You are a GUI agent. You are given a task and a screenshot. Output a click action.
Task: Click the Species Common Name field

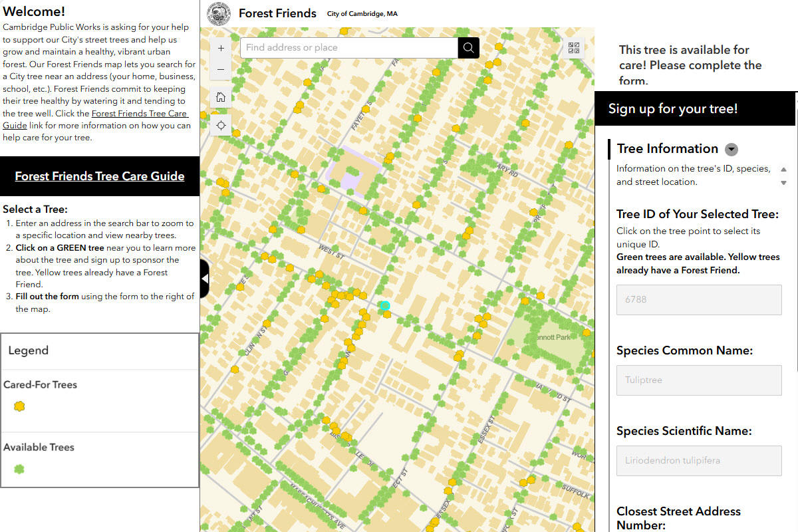coord(698,380)
